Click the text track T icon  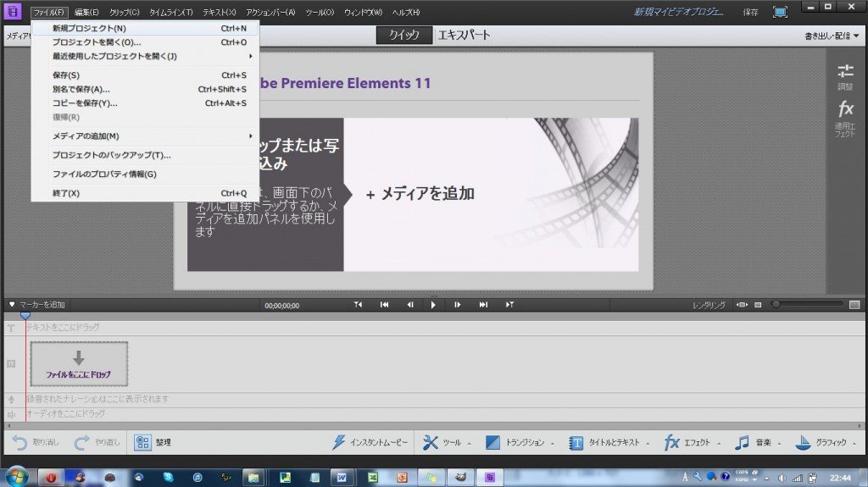(11, 328)
